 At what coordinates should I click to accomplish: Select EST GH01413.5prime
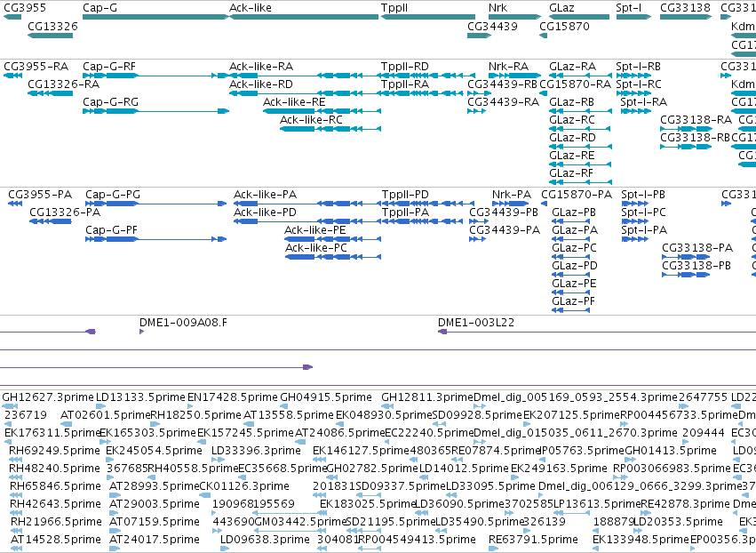click(x=671, y=451)
